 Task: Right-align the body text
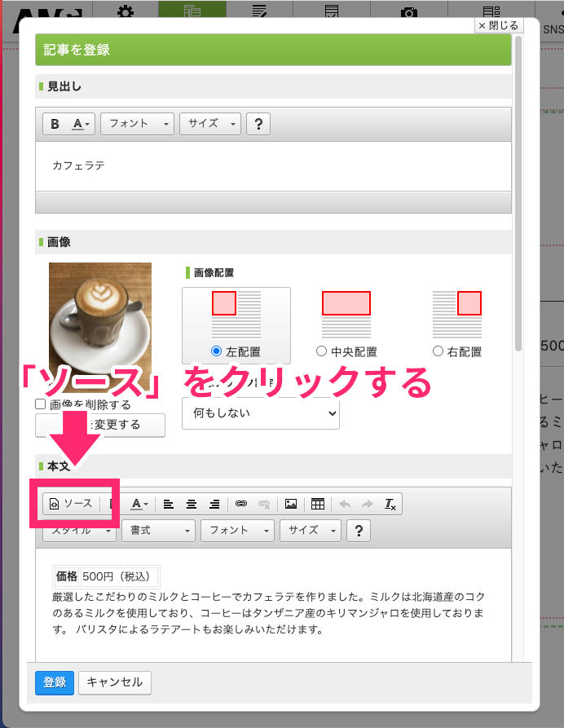click(x=214, y=504)
